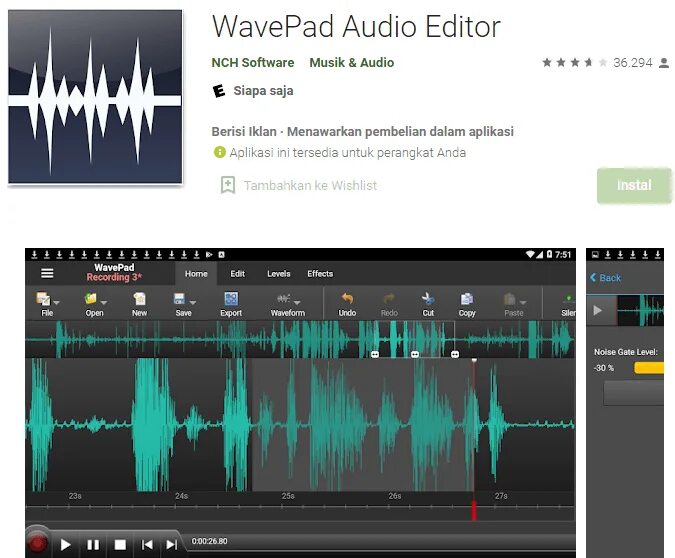Click the Redo arrow icon
Image resolution: width=675 pixels, height=558 pixels.
[x=389, y=298]
